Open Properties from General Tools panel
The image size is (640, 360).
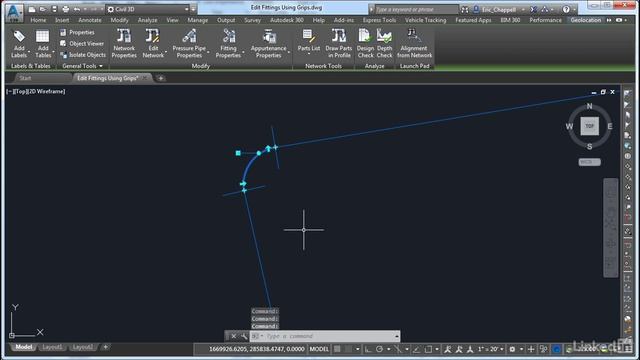pos(77,32)
